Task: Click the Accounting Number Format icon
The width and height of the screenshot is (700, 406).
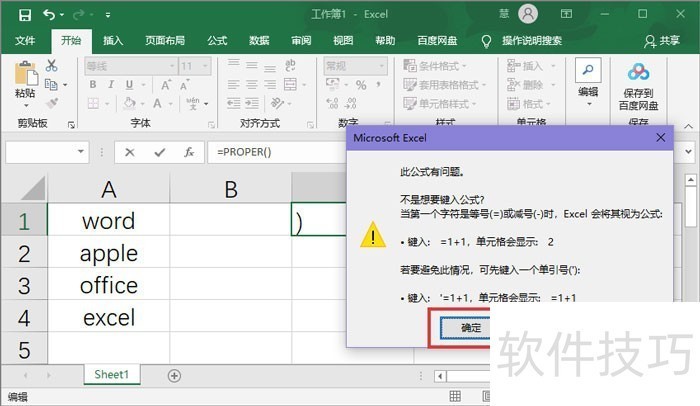Action: click(x=333, y=84)
